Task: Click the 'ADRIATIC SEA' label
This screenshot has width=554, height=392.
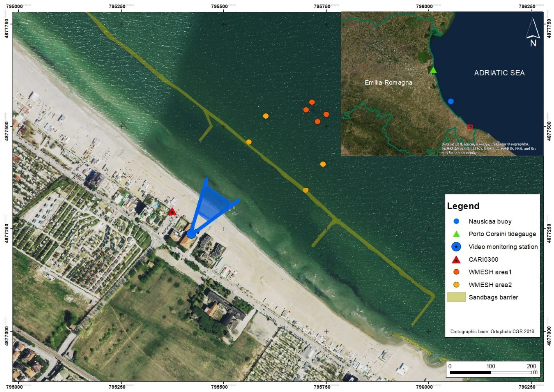Action: point(499,73)
